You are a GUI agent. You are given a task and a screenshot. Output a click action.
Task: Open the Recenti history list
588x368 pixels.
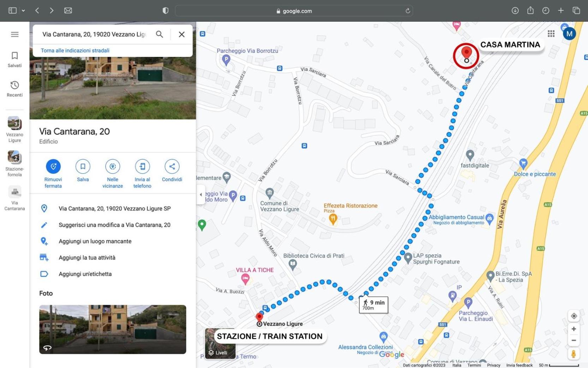[x=14, y=89]
